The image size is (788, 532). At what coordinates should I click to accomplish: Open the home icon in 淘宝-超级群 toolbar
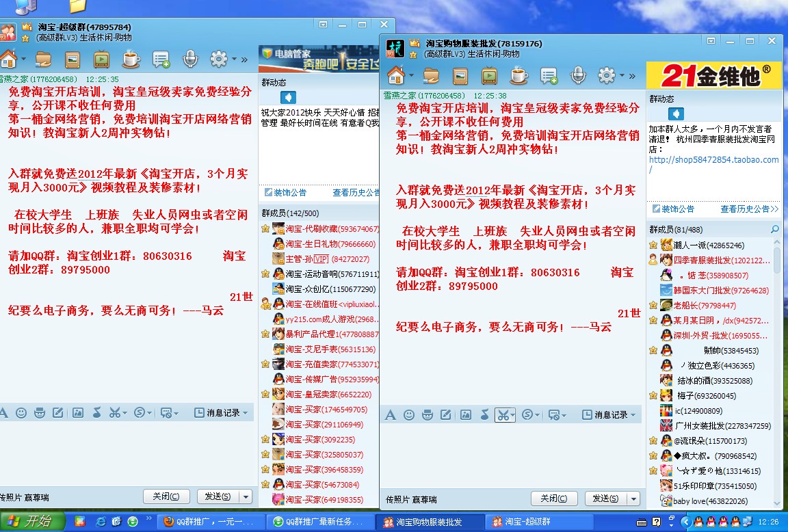[8, 59]
